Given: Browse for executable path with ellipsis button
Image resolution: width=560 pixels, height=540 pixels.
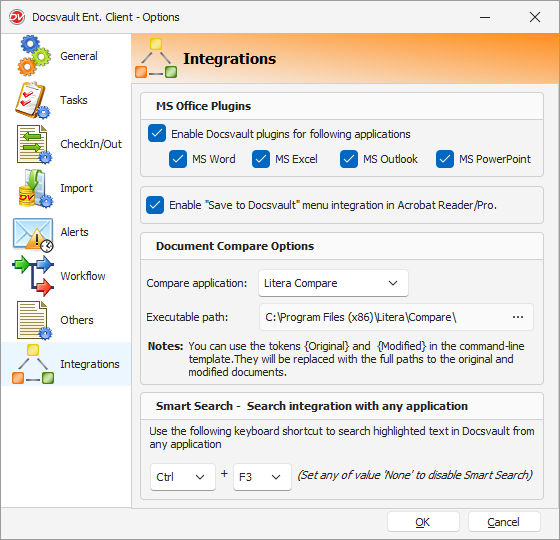Looking at the screenshot, I should [x=518, y=317].
